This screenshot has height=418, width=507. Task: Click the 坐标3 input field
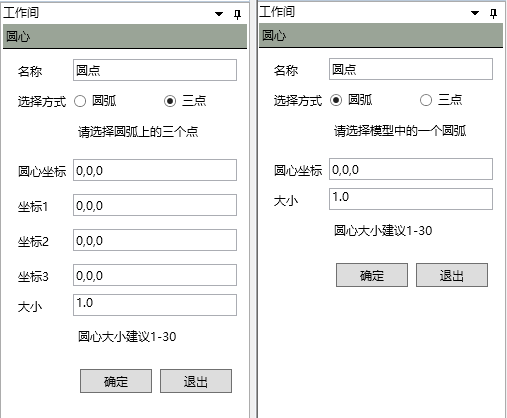click(155, 275)
